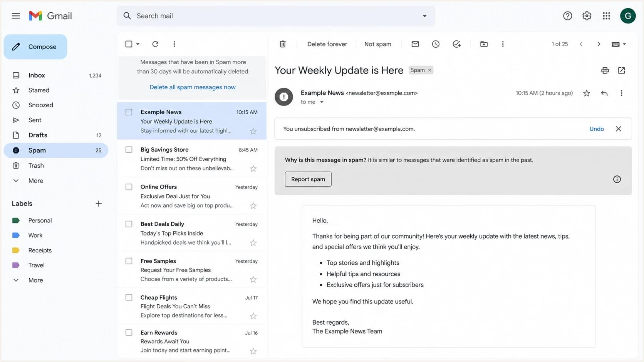Open the select dropdown arrow beside checkbox

tap(138, 44)
